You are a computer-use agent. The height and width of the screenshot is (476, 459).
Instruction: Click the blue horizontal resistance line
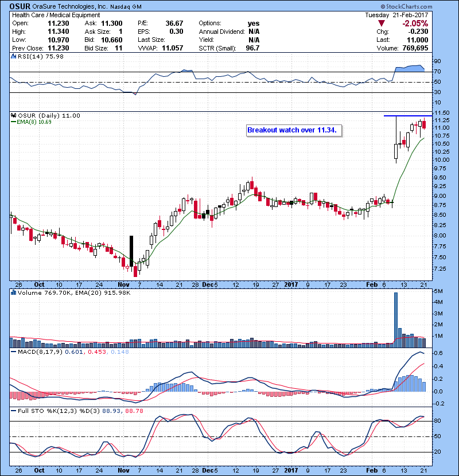pos(408,116)
